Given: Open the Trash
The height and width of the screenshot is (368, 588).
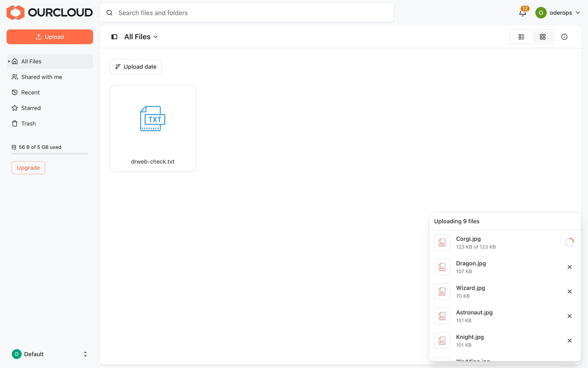Looking at the screenshot, I should [50, 124].
